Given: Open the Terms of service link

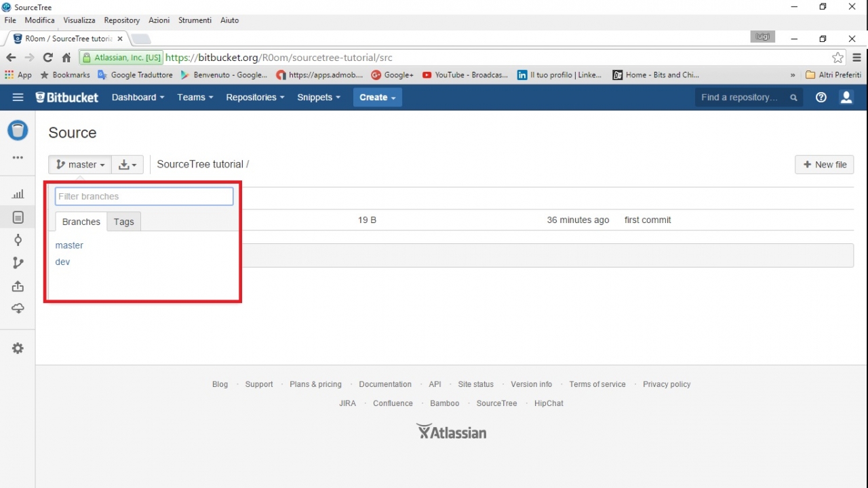Looking at the screenshot, I should click(x=597, y=384).
